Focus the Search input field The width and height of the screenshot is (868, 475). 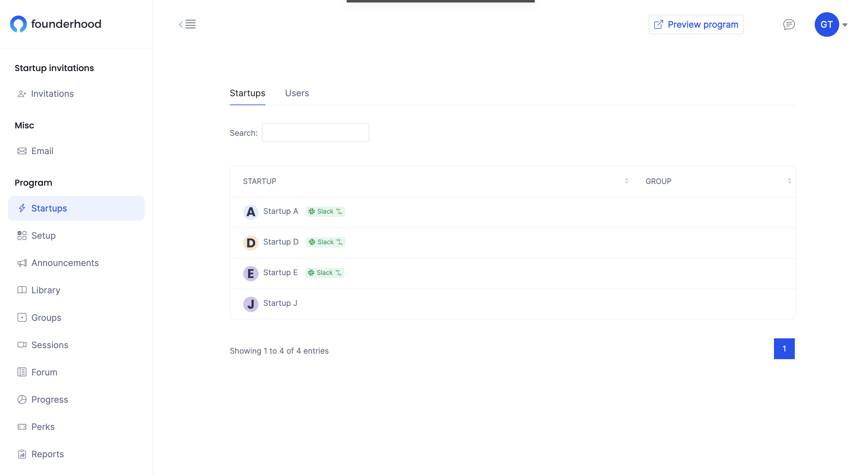[x=315, y=133]
